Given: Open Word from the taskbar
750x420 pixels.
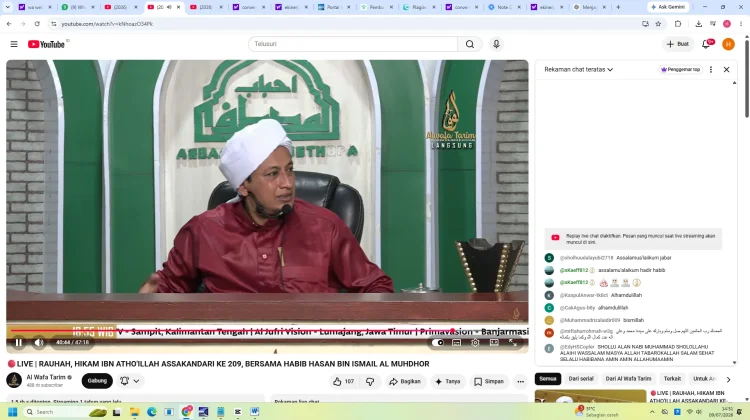Looking at the screenshot, I should (255, 412).
